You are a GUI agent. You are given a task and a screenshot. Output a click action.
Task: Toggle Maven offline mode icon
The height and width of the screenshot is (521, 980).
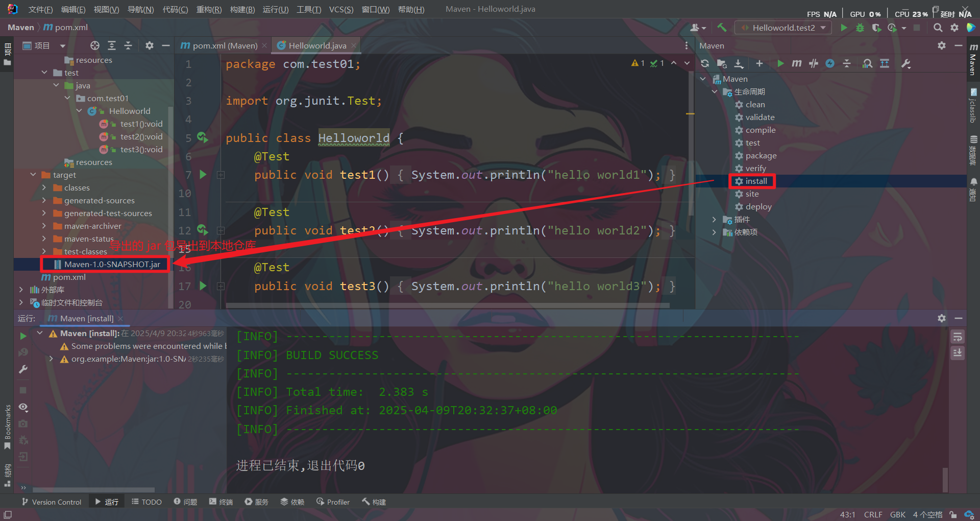click(814, 63)
